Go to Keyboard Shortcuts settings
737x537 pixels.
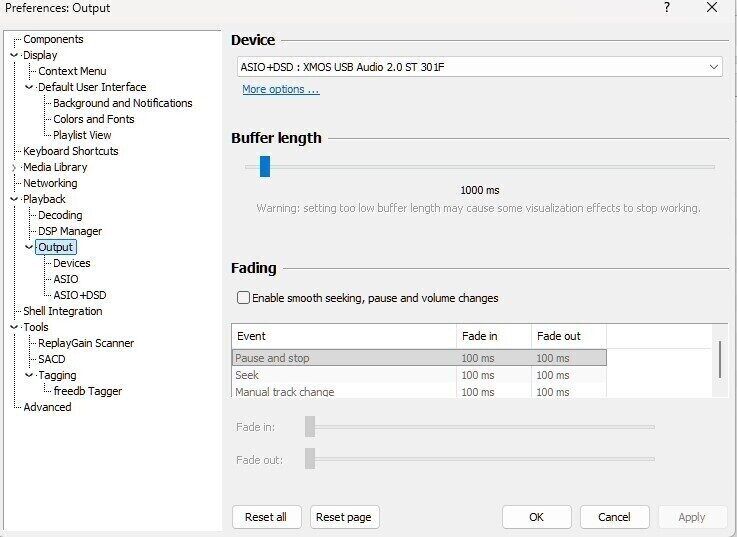[x=70, y=151]
